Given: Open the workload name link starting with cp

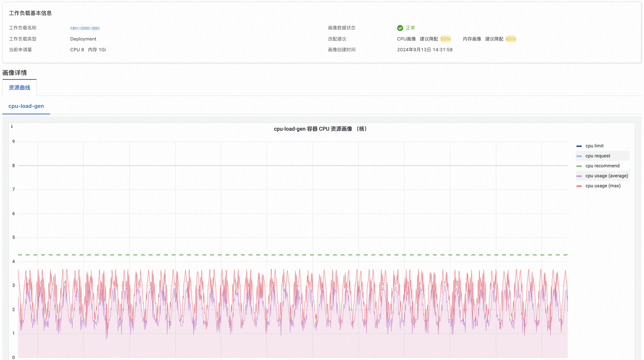Looking at the screenshot, I should click(85, 28).
